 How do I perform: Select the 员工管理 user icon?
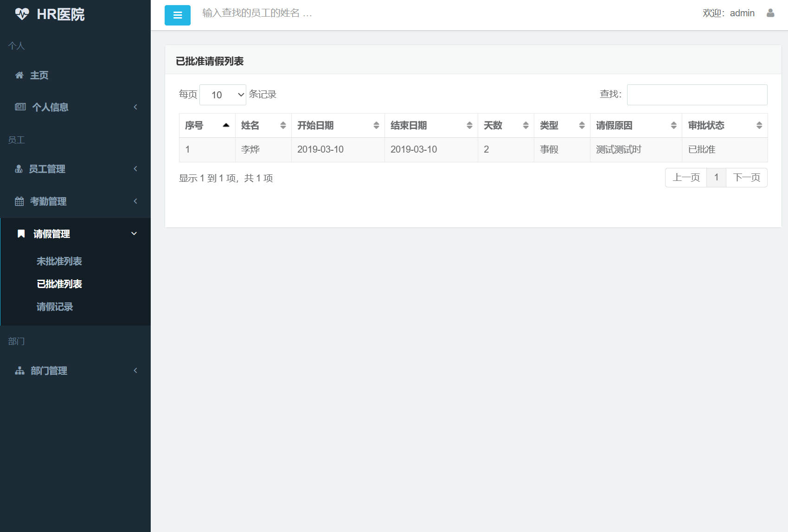tap(19, 168)
